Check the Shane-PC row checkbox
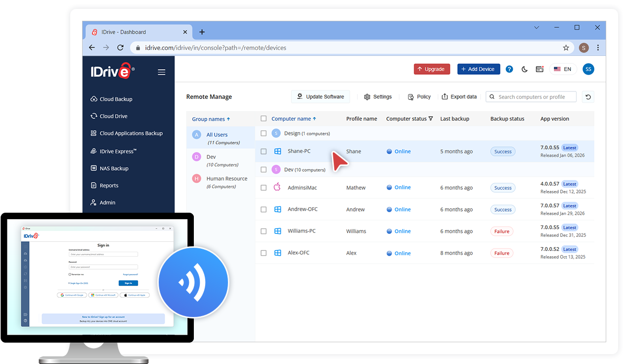Image resolution: width=627 pixels, height=364 pixels. [264, 151]
